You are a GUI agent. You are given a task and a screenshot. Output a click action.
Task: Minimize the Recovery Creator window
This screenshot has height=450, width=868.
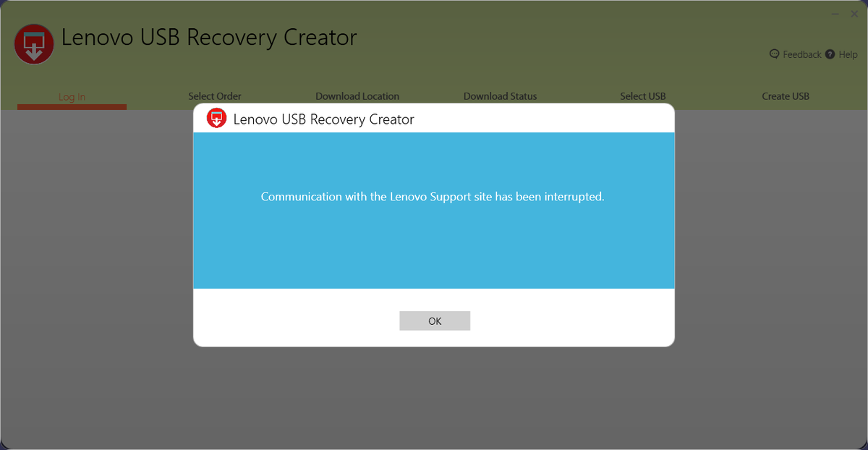pyautogui.click(x=835, y=14)
